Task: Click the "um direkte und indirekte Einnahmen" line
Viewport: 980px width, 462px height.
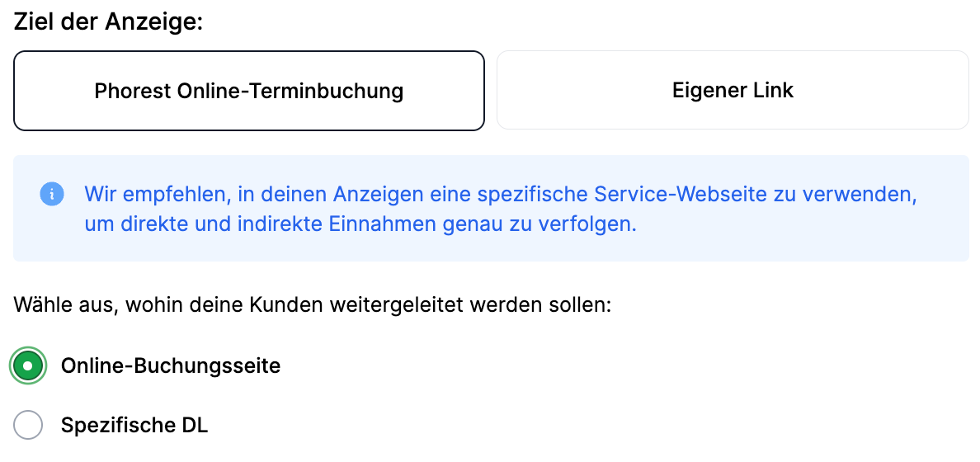Action: click(x=360, y=224)
